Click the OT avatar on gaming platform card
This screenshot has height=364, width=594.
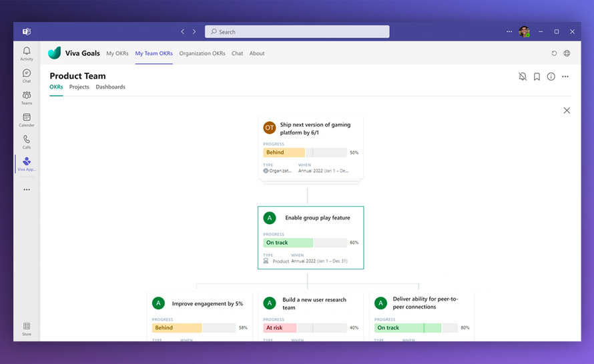(270, 128)
